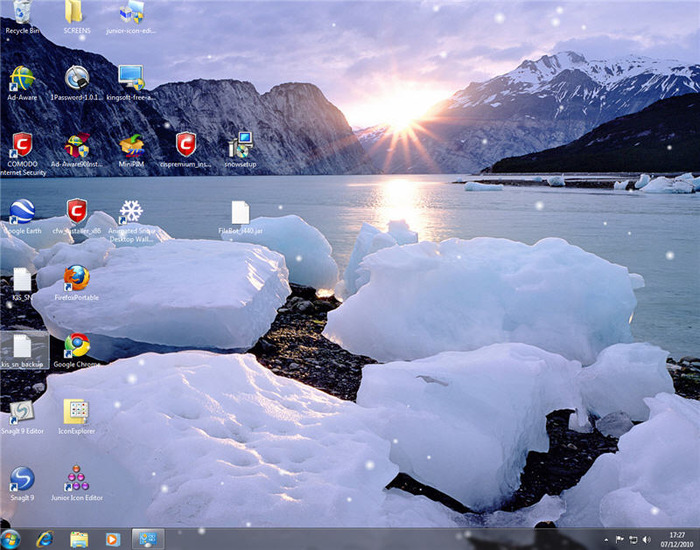The width and height of the screenshot is (700, 550).
Task: Select the MiniPIM desktop icon
Action: (131, 145)
